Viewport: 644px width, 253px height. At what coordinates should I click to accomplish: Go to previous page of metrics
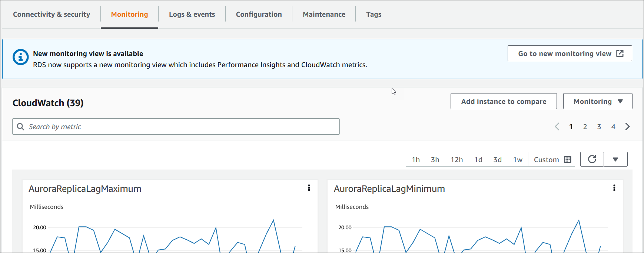click(557, 127)
